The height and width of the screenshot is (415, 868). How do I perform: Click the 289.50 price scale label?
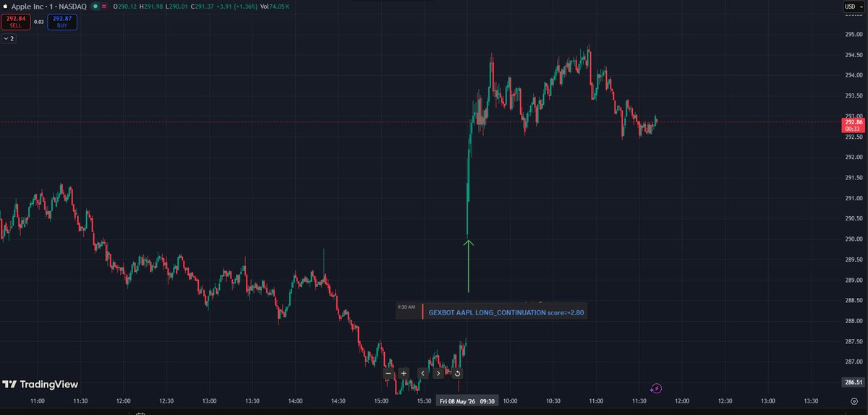point(853,260)
